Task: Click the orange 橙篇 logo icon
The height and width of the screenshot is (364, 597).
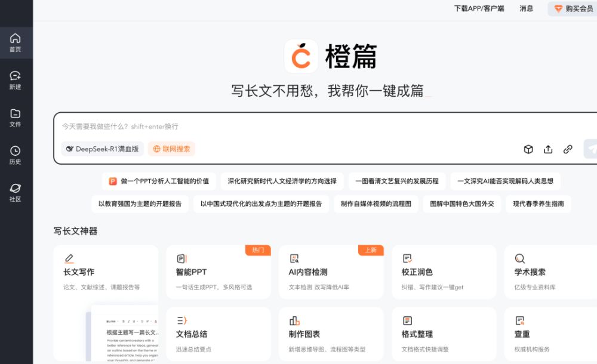Action: 301,56
